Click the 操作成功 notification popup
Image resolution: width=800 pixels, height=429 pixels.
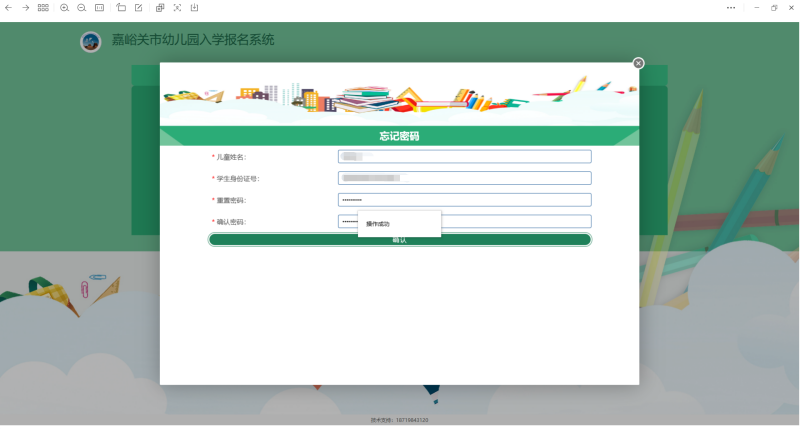coord(399,224)
